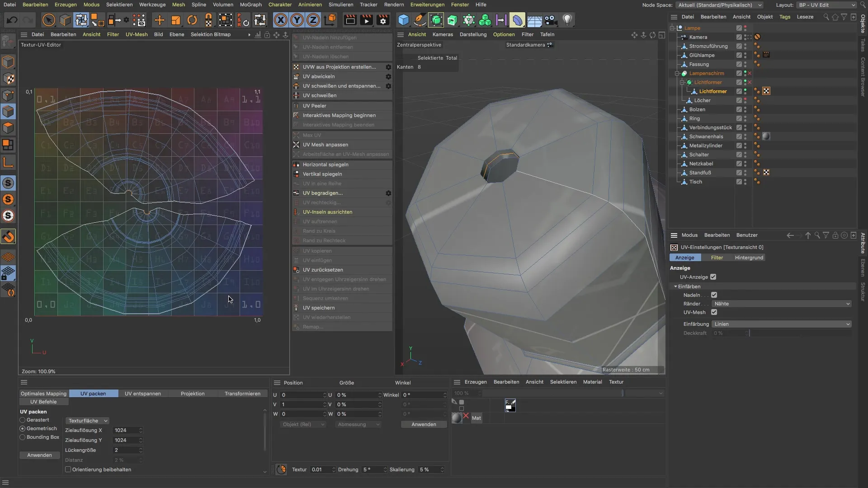Click search icon in Objekte manager

click(x=826, y=17)
